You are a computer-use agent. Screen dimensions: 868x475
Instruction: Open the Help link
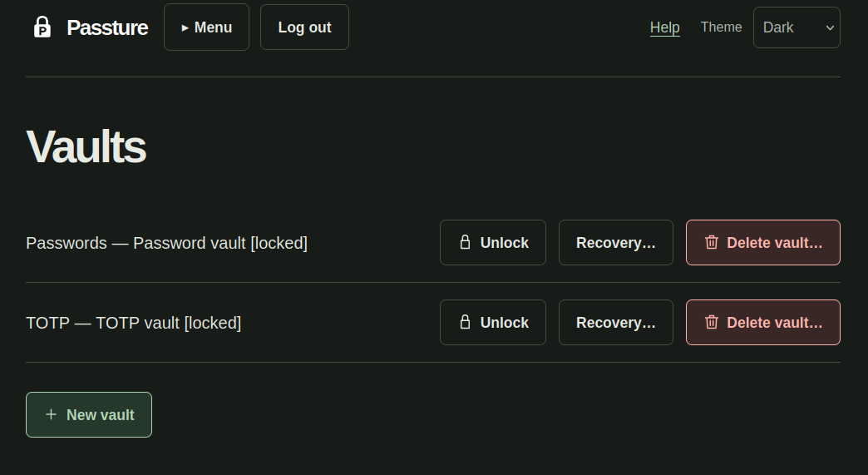point(665,27)
